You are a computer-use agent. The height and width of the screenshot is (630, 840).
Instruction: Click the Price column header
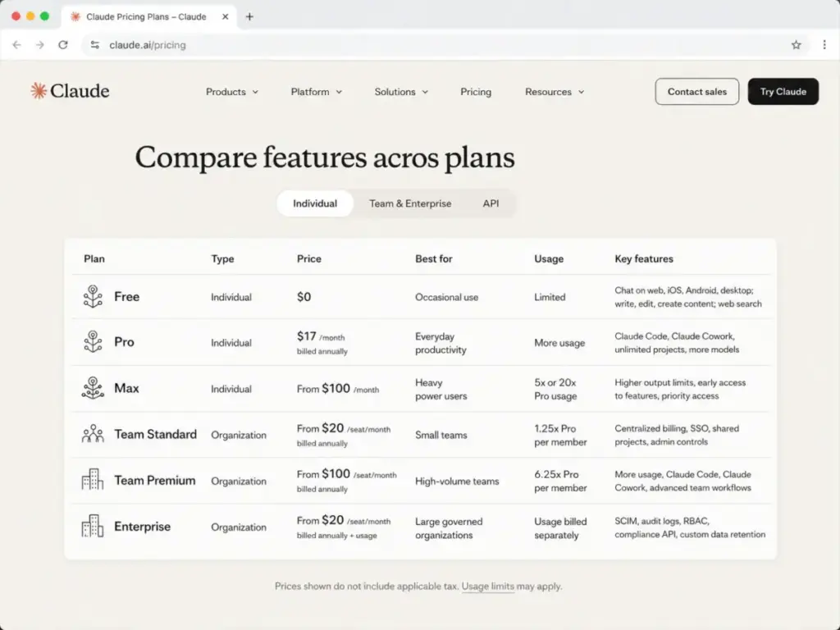(309, 258)
